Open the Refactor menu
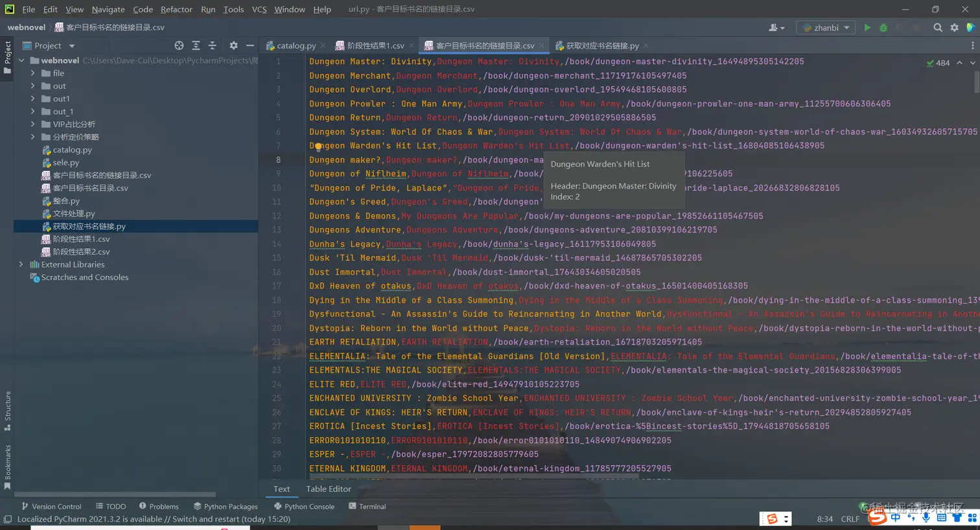Viewport: 980px width, 530px height. pos(176,9)
